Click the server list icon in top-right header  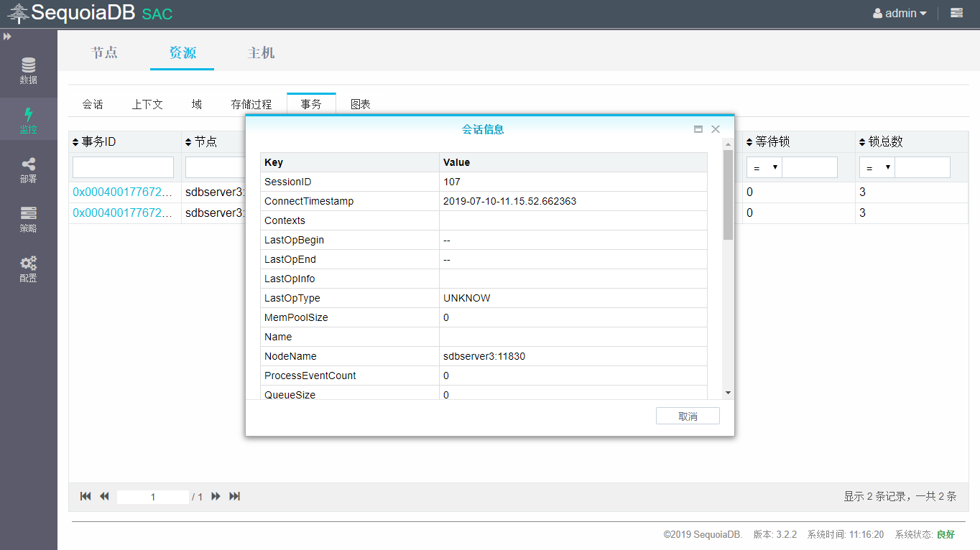point(956,13)
